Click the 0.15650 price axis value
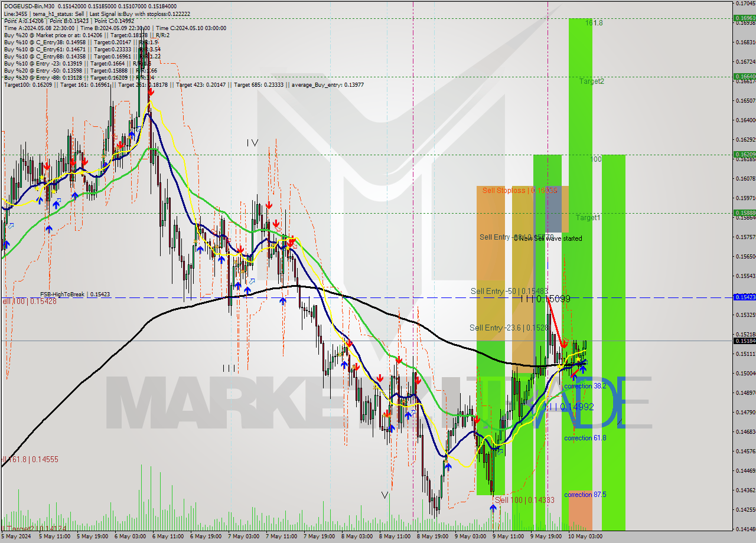 coord(745,256)
